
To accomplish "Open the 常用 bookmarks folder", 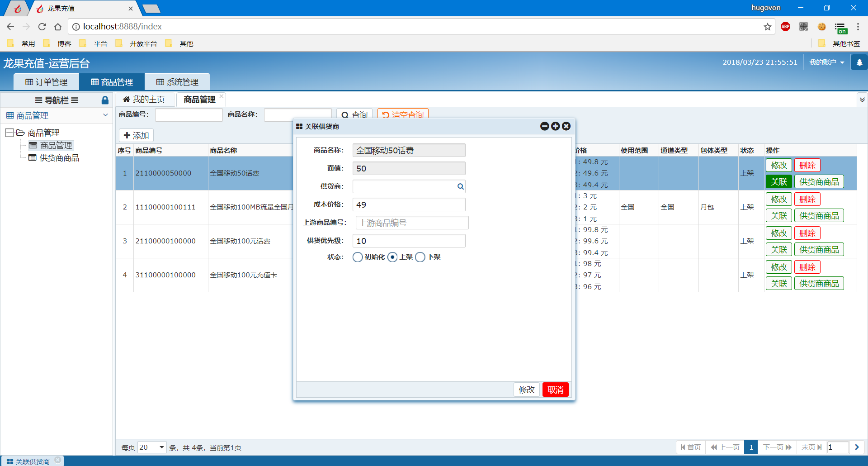I will pos(21,43).
